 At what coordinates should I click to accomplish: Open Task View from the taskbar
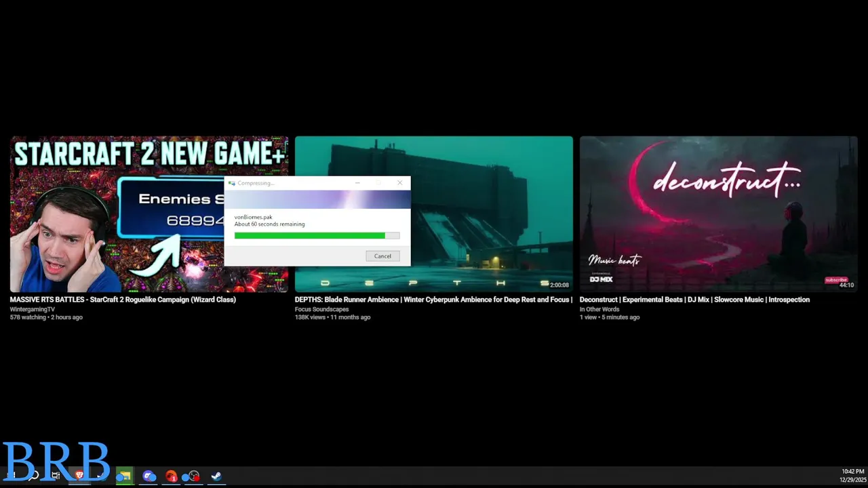click(x=56, y=476)
